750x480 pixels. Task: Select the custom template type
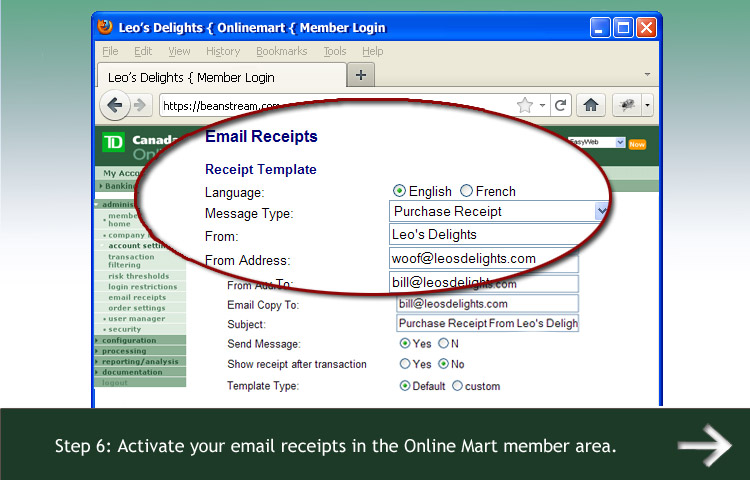pos(457,386)
